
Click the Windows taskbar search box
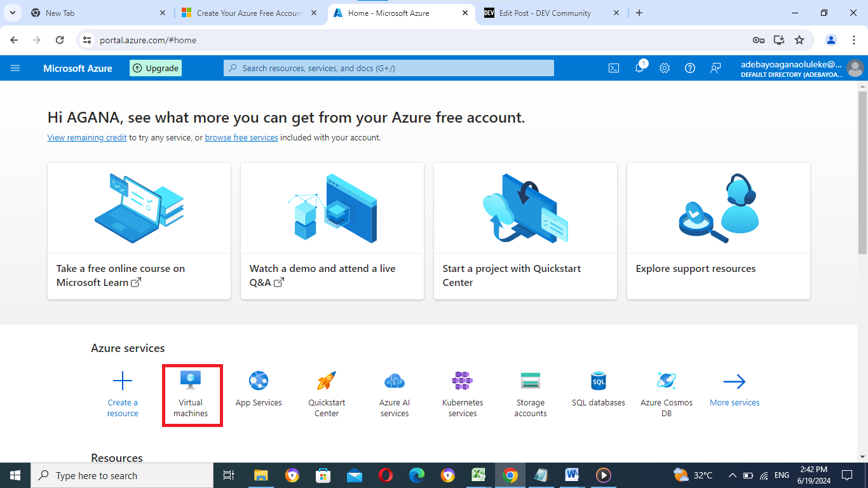tap(122, 475)
